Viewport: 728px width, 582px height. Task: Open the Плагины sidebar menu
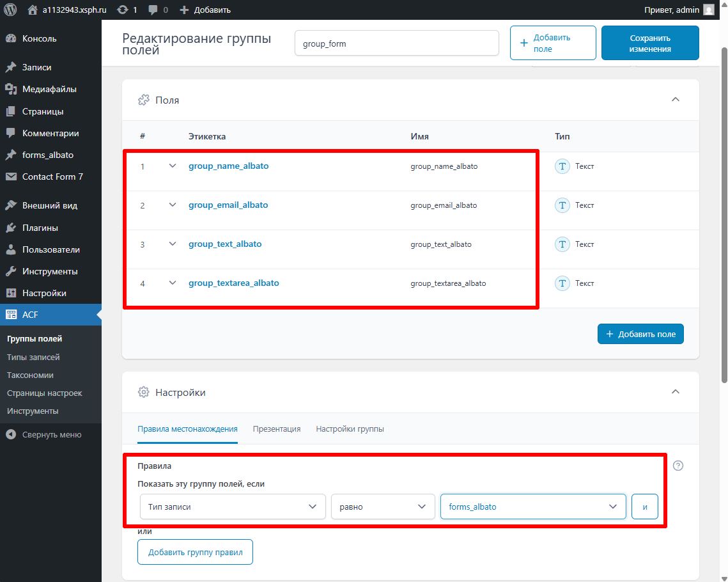(40, 228)
